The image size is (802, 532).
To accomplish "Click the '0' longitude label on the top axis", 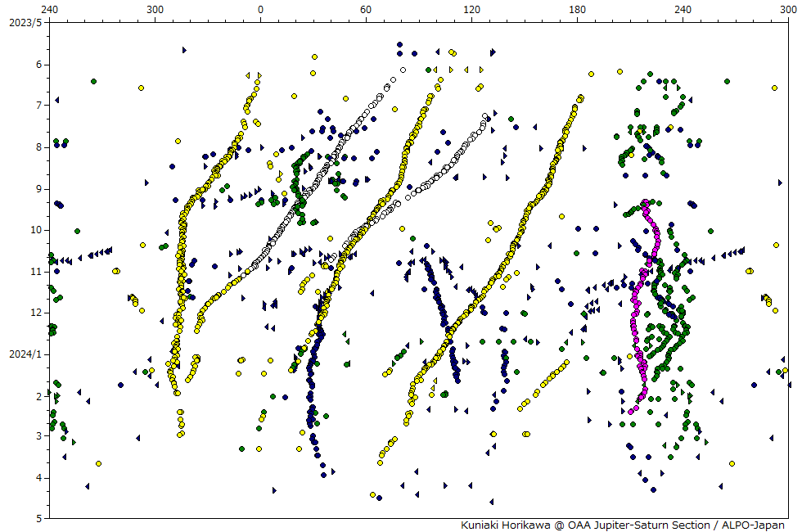I will click(260, 9).
